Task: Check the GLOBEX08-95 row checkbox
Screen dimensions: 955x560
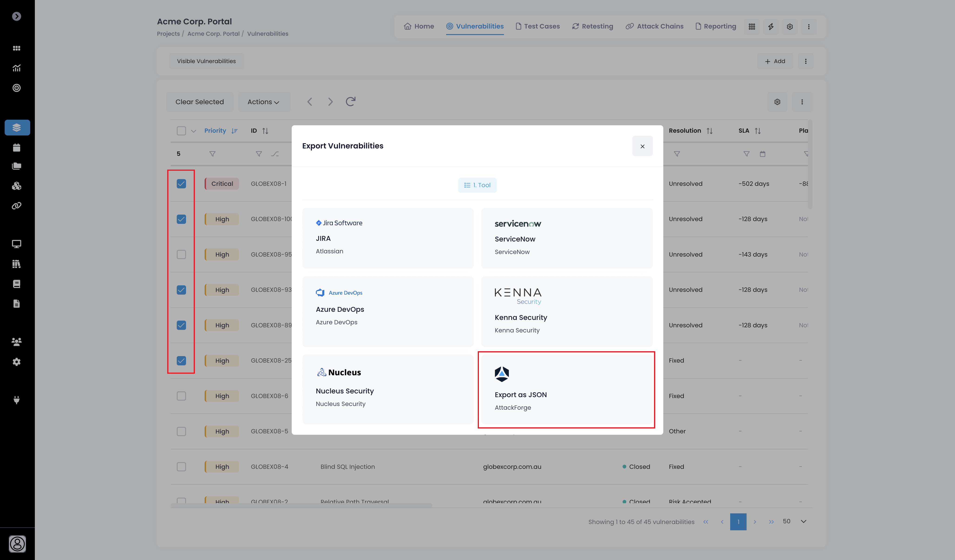Action: pyautogui.click(x=181, y=254)
